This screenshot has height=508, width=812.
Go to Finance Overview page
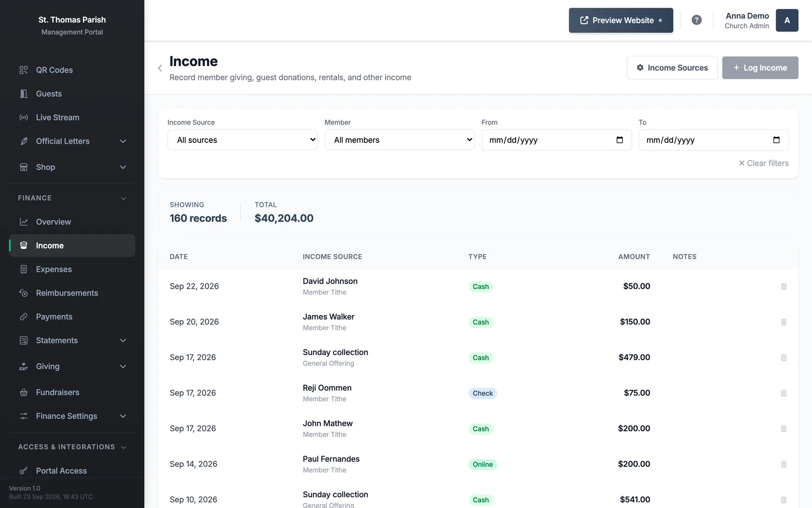pyautogui.click(x=72, y=222)
